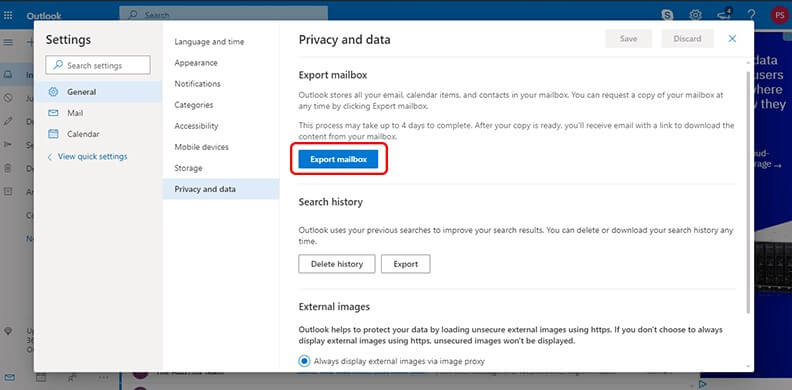Select the Inbox folder icon behind the dialog
The image size is (792, 390).
(8, 75)
